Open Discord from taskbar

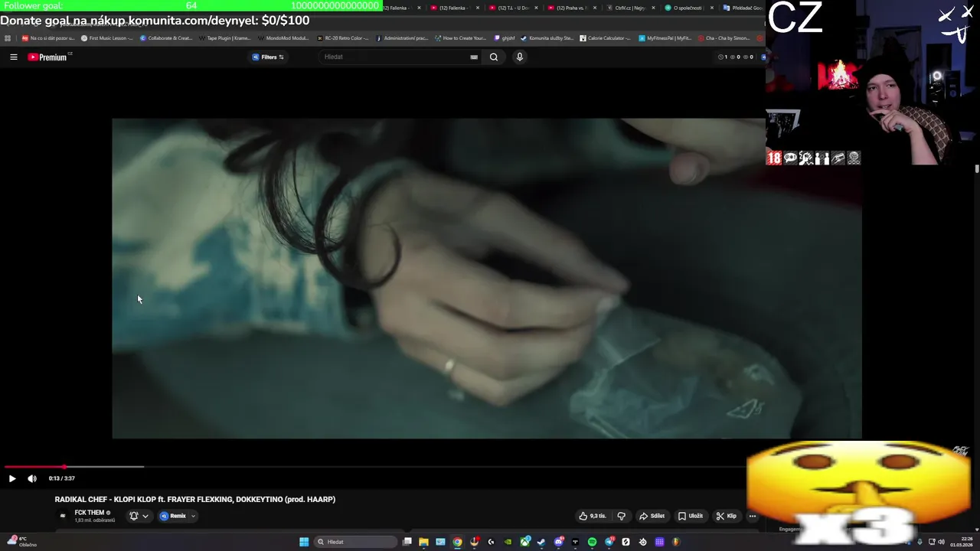pos(559,542)
